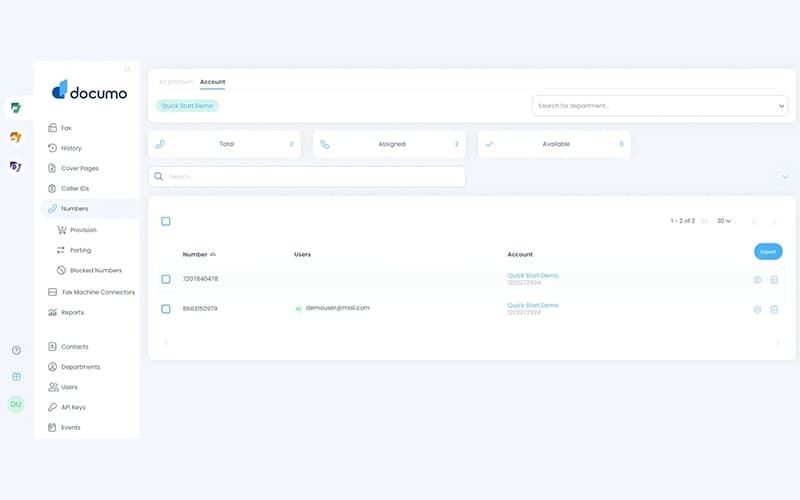Go to previous page arrow in pagination
Viewport: 800px width, 500px height.
[754, 221]
